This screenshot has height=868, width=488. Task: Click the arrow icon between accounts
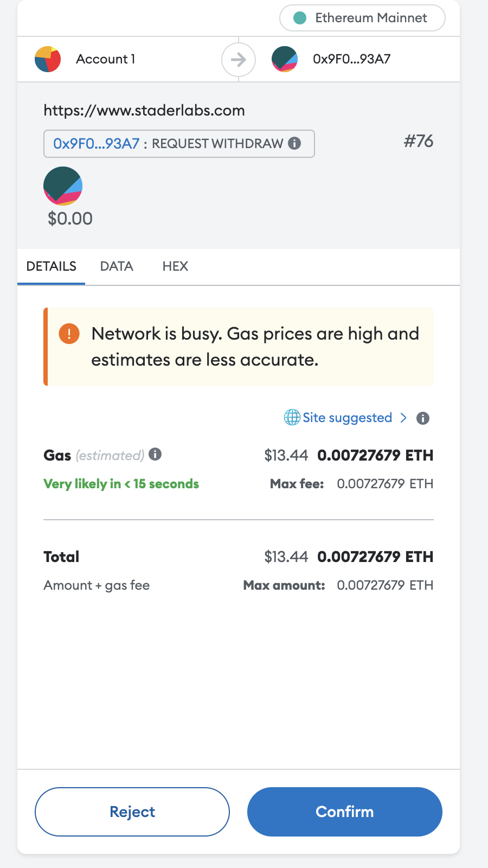click(x=239, y=59)
